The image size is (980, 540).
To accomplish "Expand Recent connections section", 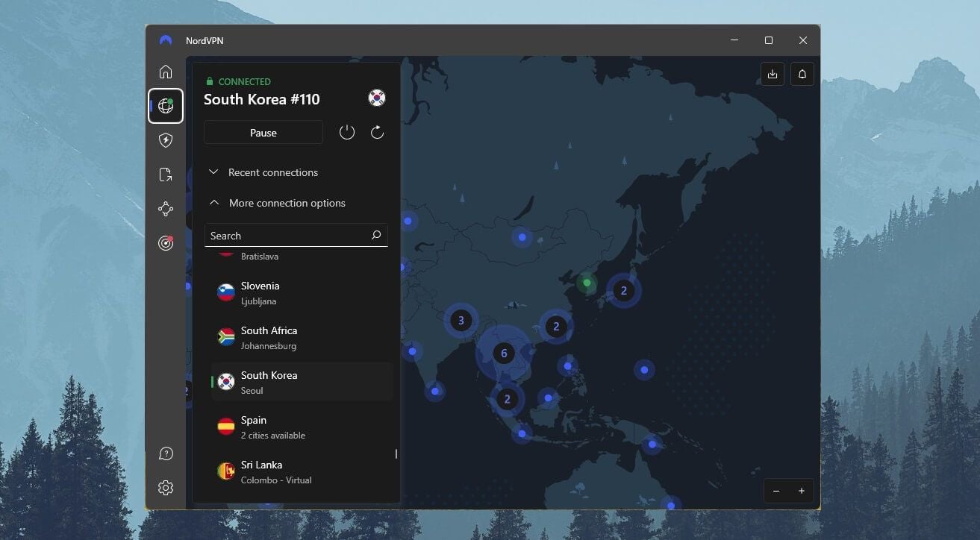I will pyautogui.click(x=263, y=172).
